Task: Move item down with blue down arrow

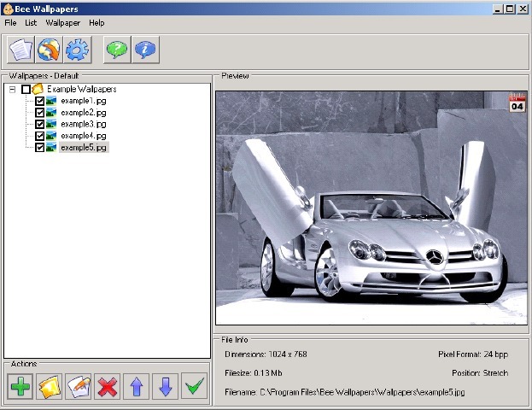Action: coord(166,386)
